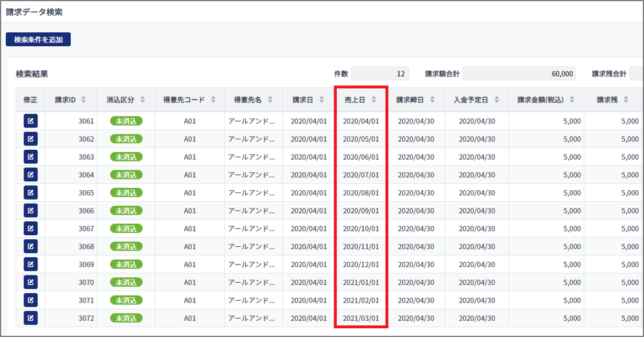Screen dimensions: 644x337
Task: Sort by 請求ID column arrows
Action: (x=83, y=99)
